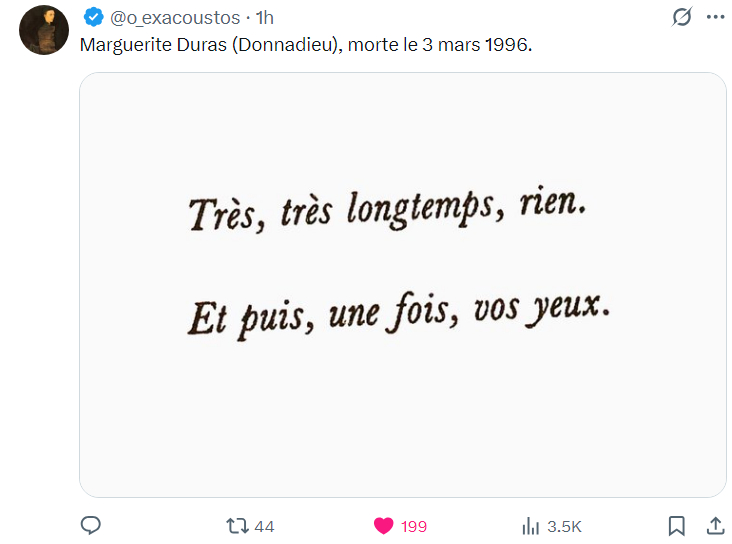Open the share post icon

click(715, 526)
